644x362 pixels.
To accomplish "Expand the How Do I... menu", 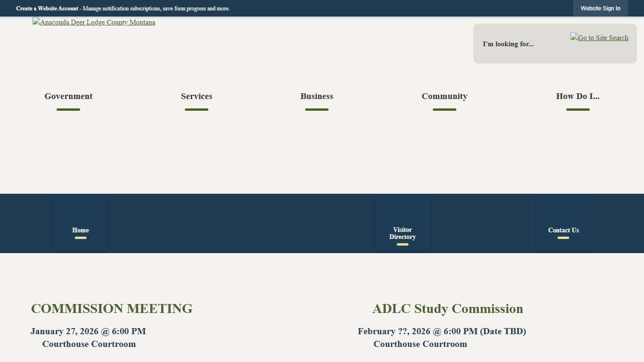I will click(578, 96).
